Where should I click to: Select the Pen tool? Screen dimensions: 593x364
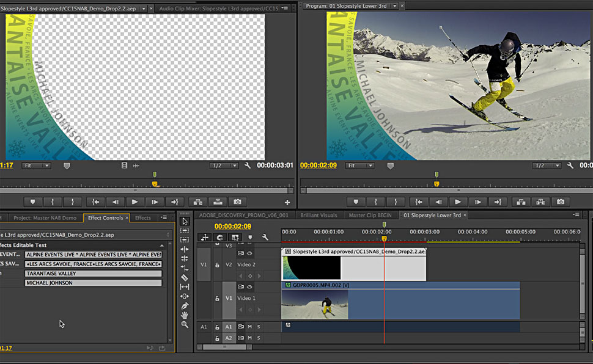[185, 305]
